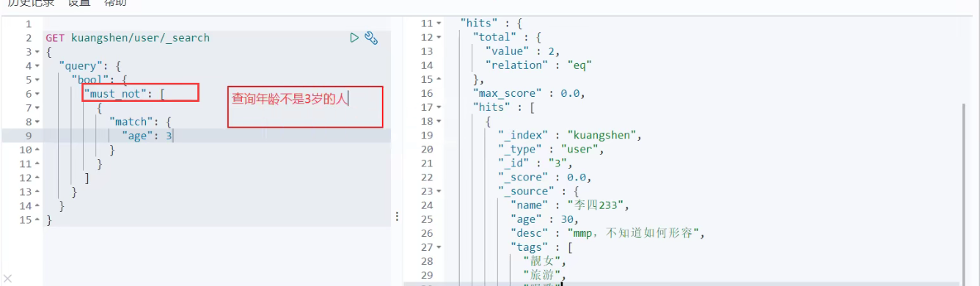Image resolution: width=980 pixels, height=286 pixels.
Task: Collapse the "match" block on line 8
Action: pos(37,122)
